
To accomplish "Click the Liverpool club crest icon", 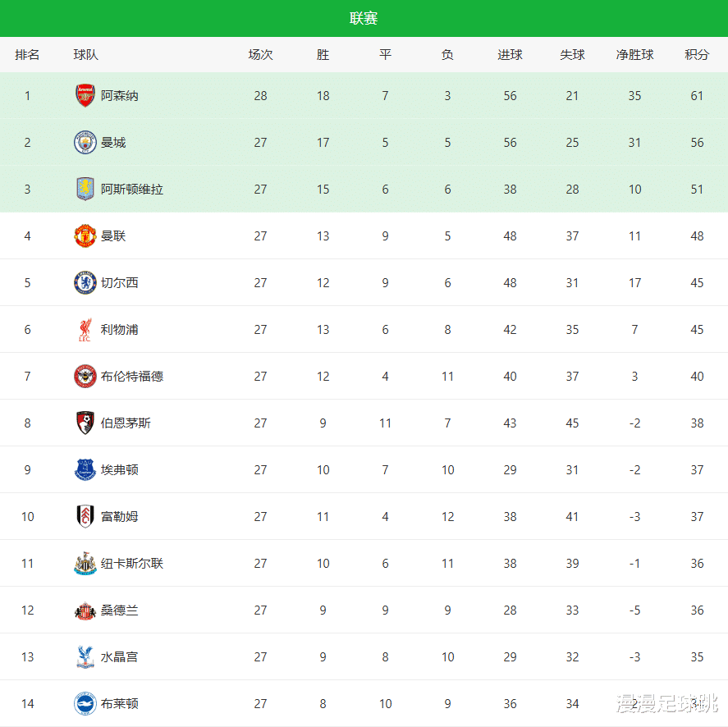I will coord(85,330).
